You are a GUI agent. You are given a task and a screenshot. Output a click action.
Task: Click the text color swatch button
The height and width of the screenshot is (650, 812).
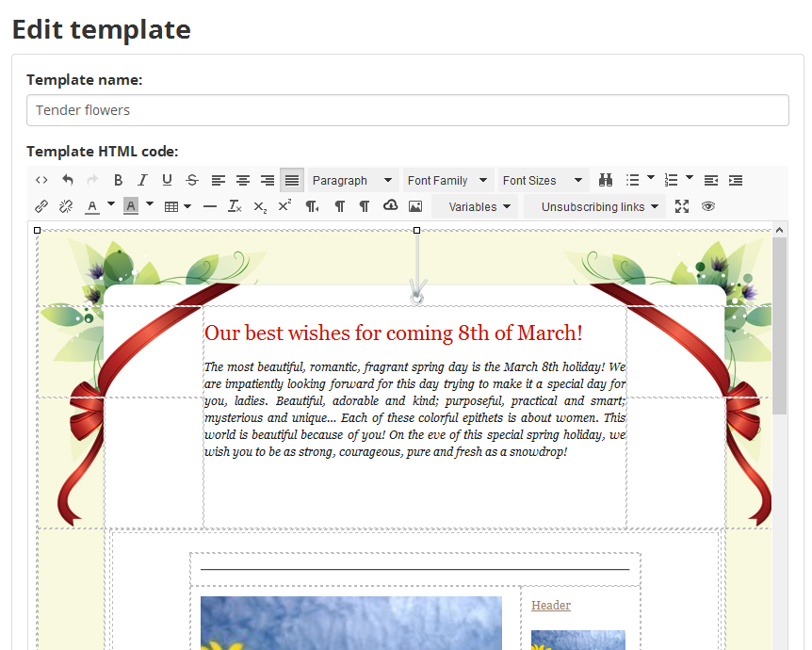pyautogui.click(x=92, y=206)
